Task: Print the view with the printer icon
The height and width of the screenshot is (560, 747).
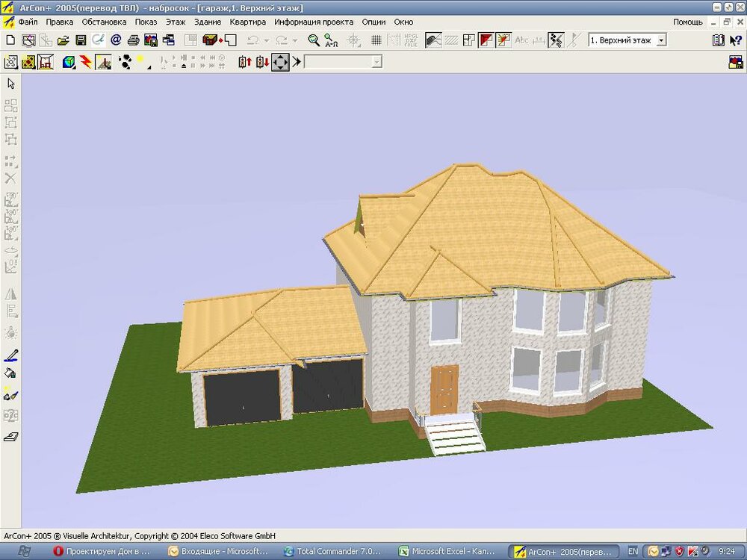Action: point(133,40)
